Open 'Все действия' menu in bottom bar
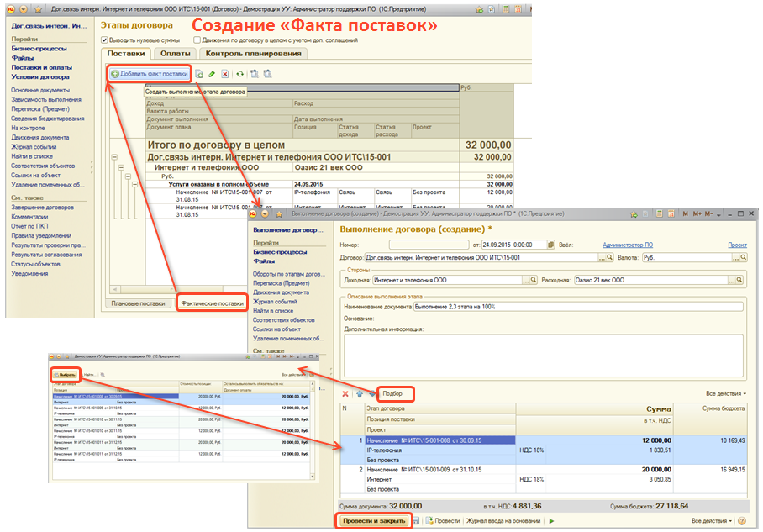Viewport: 763px width, 532px height. point(711,521)
